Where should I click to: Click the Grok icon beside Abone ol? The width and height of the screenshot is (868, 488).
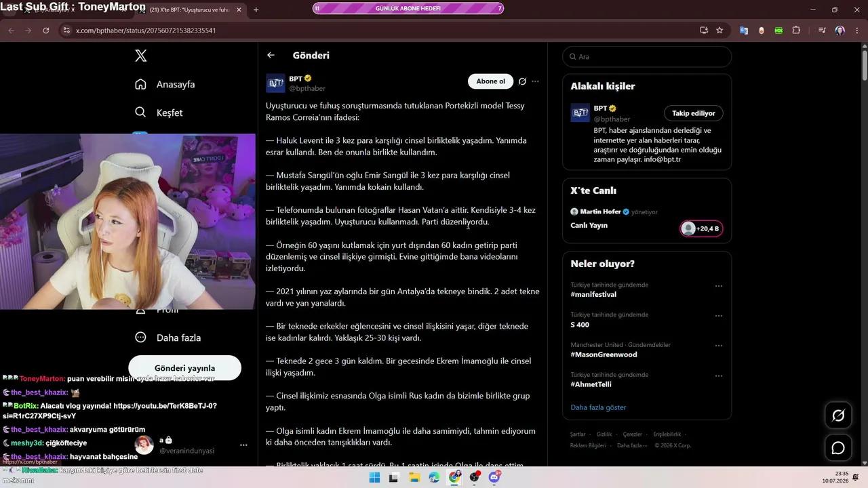(522, 81)
